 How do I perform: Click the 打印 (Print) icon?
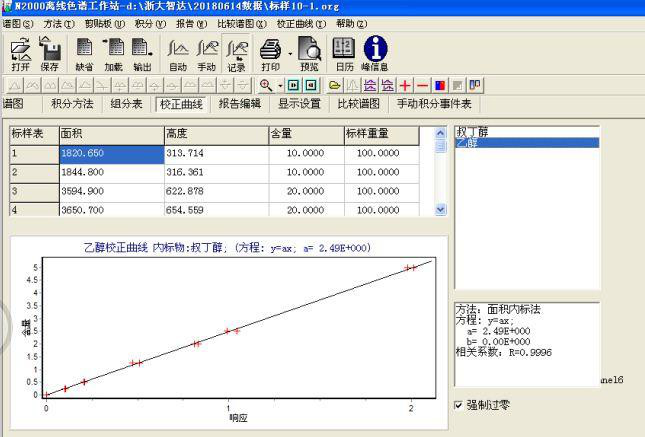270,53
